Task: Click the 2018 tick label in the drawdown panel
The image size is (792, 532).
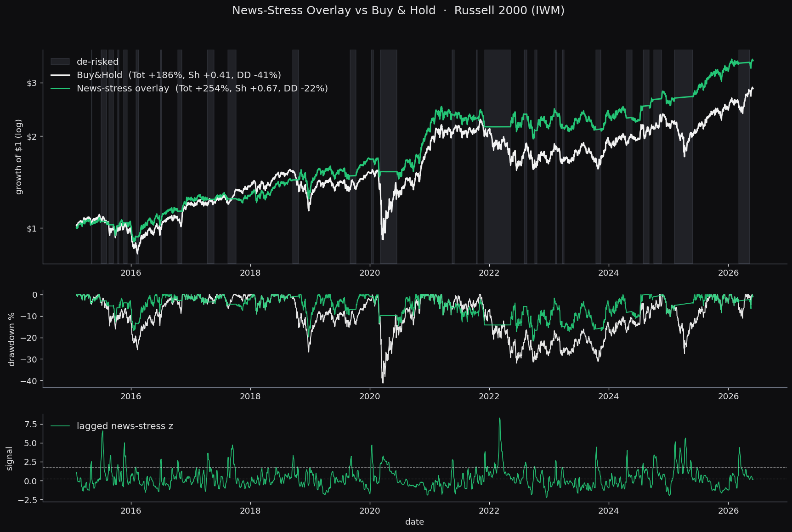Action: coord(250,396)
